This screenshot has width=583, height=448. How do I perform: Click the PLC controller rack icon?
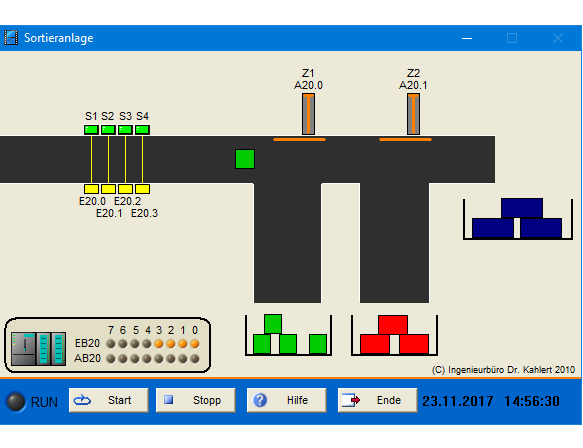pyautogui.click(x=38, y=348)
